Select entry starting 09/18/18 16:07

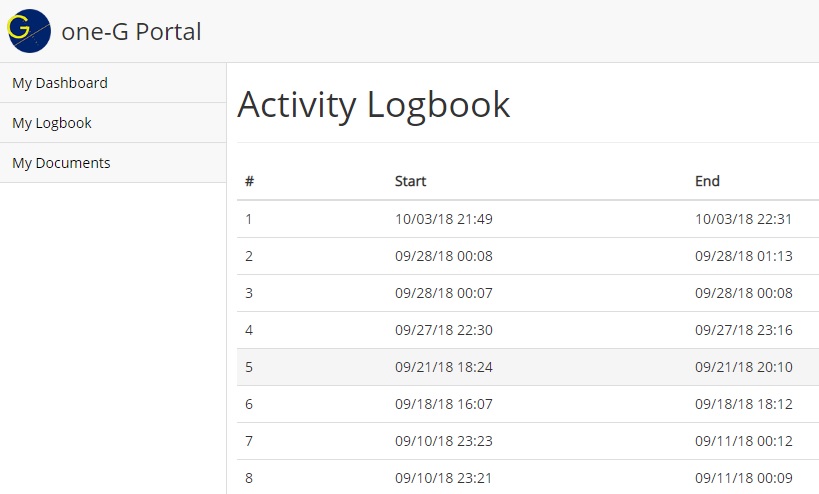pyautogui.click(x=444, y=404)
